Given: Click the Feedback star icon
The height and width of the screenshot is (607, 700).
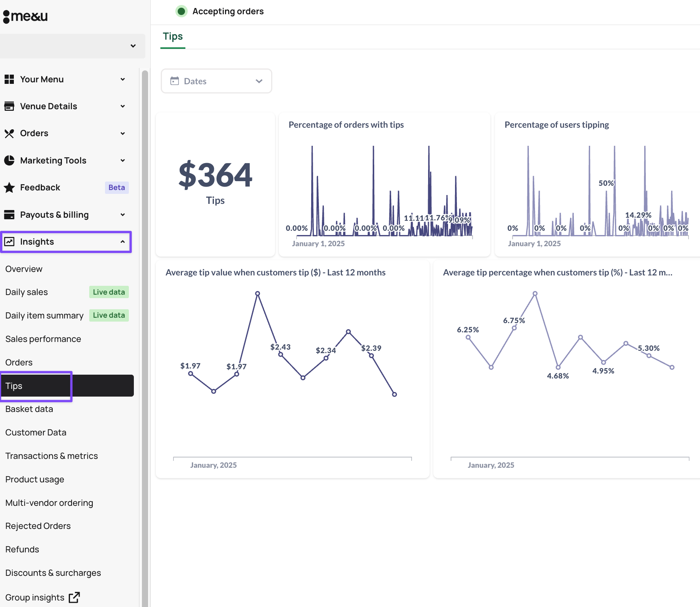Looking at the screenshot, I should 9,188.
